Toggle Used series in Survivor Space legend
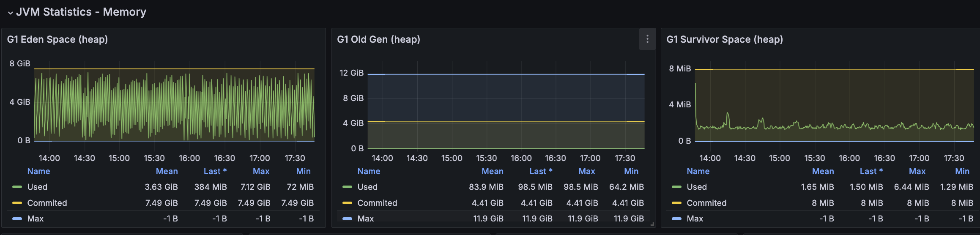Image resolution: width=980 pixels, height=235 pixels. pos(696,187)
